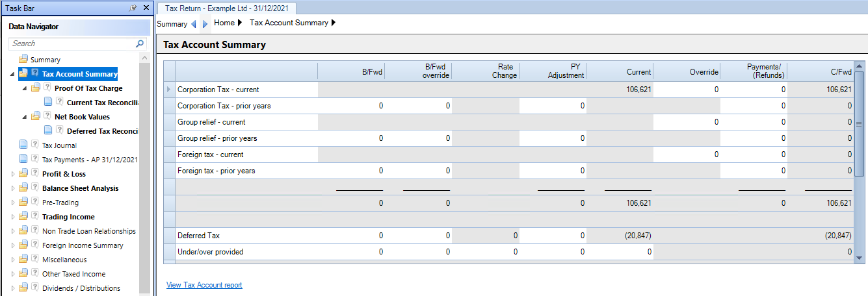This screenshot has width=868, height=296.
Task: Click the Dividends / Distributions folder icon
Action: point(23,288)
